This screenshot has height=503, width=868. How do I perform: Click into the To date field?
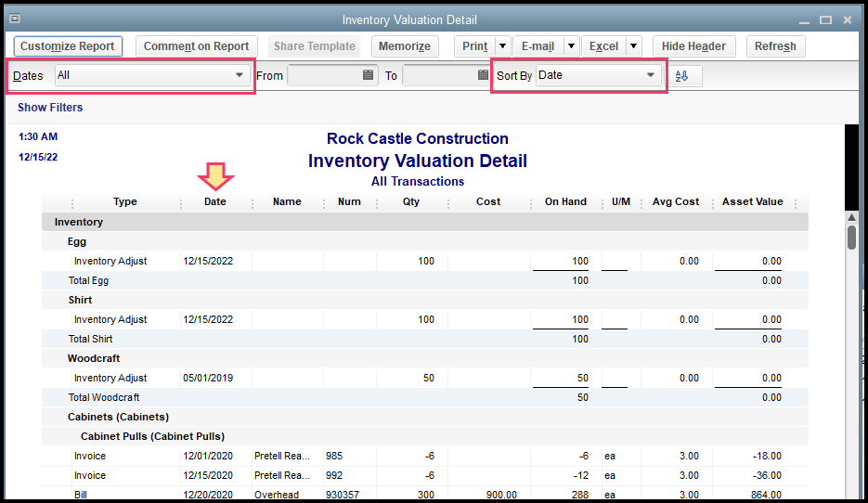pyautogui.click(x=438, y=76)
